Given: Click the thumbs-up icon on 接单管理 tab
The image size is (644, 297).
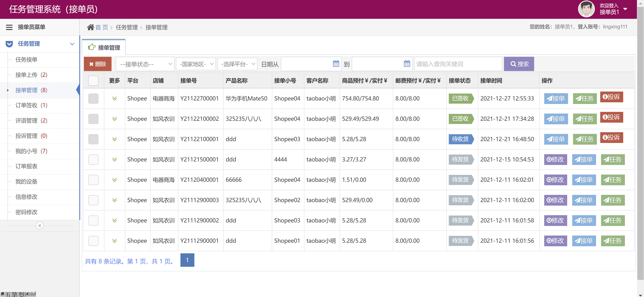Looking at the screenshot, I should [92, 47].
